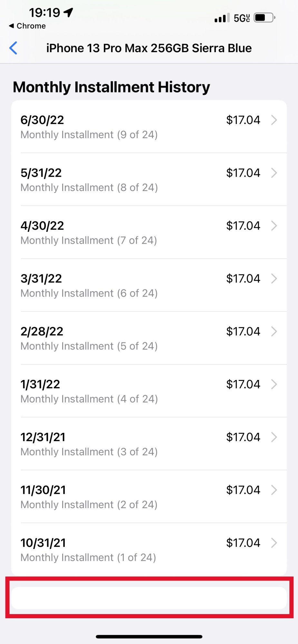Viewport: 298px width, 644px height.
Task: Tap the home indicator bar
Action: pyautogui.click(x=149, y=636)
